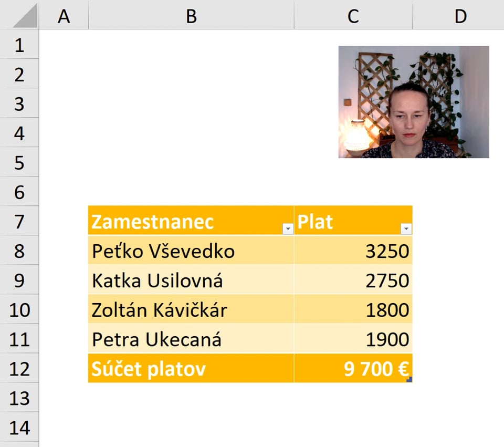Select row 5 header

pos(19,162)
